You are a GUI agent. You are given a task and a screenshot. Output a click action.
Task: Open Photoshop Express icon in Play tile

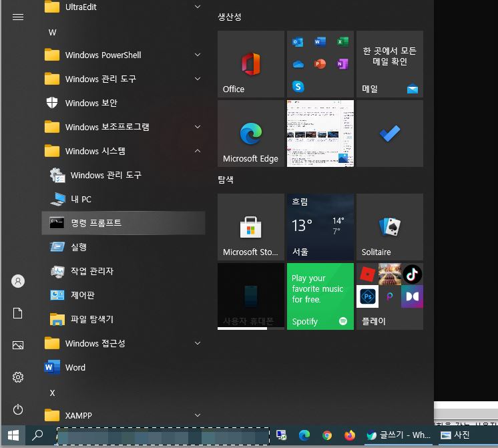click(x=367, y=296)
